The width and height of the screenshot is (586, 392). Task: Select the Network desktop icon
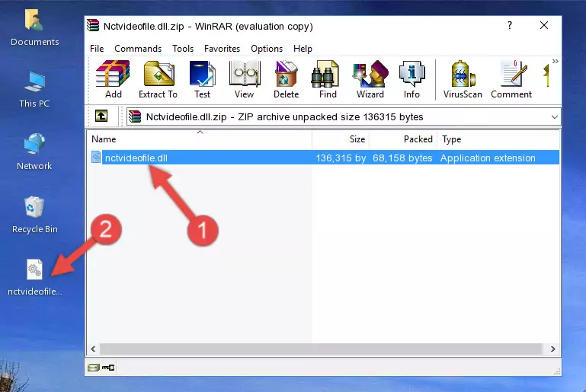pyautogui.click(x=34, y=152)
